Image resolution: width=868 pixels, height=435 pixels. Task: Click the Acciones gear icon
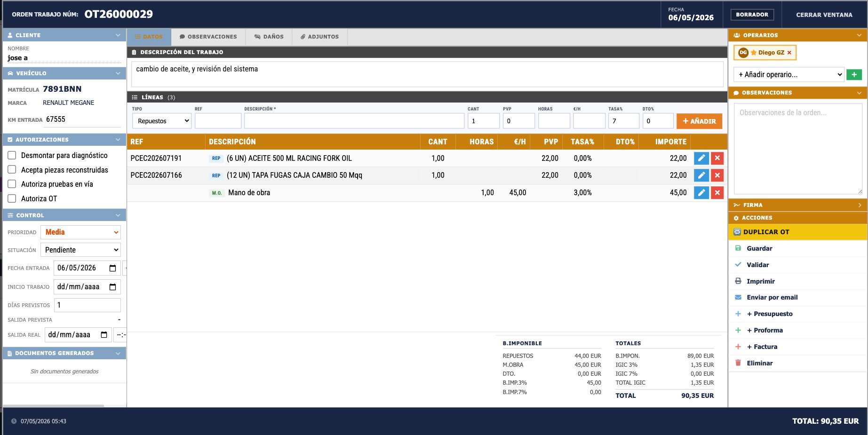736,218
